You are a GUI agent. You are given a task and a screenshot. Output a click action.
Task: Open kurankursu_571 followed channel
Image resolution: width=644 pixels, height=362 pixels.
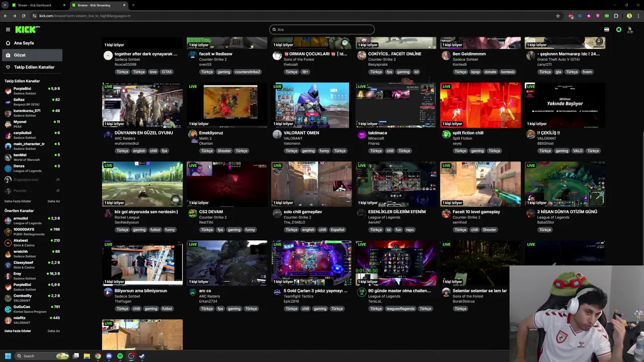(32, 113)
